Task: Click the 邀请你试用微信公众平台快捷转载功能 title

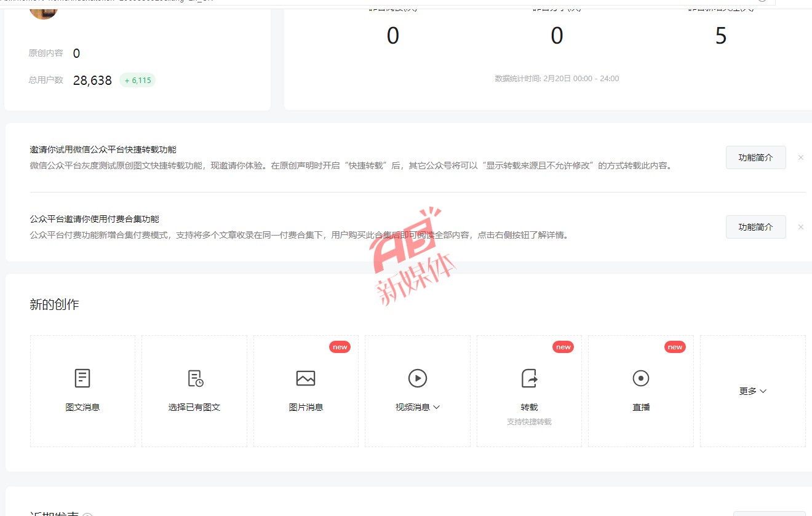Action: (x=103, y=149)
